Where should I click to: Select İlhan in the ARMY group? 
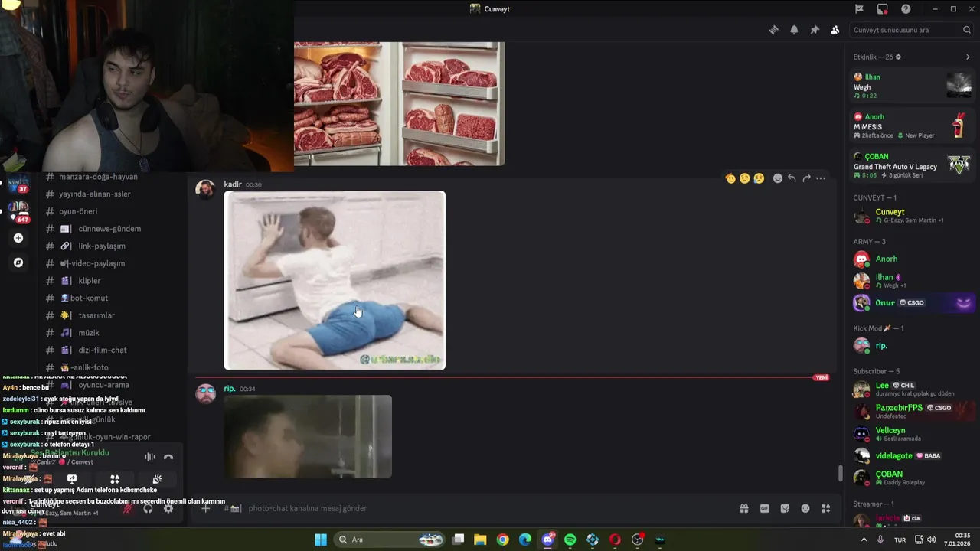(912, 281)
